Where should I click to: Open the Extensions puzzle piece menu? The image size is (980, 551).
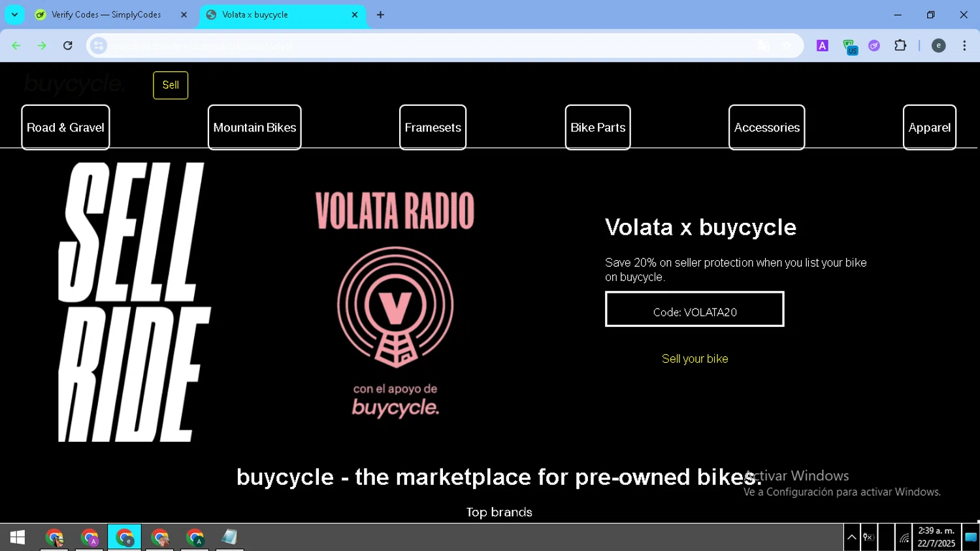[900, 46]
